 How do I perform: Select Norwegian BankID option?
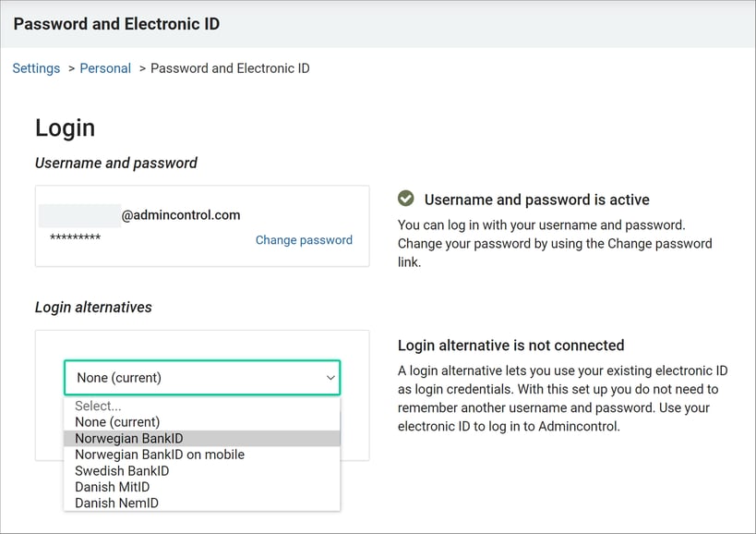pos(202,439)
